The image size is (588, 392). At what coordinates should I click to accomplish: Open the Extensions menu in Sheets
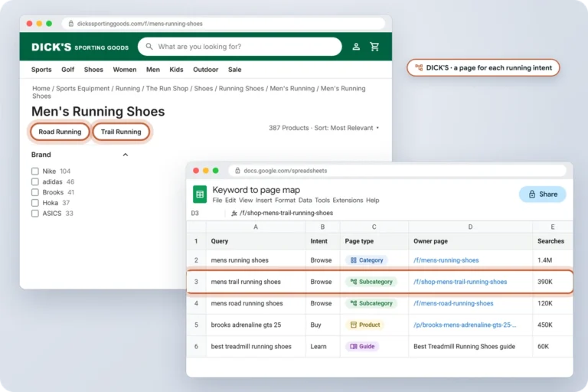click(x=348, y=201)
